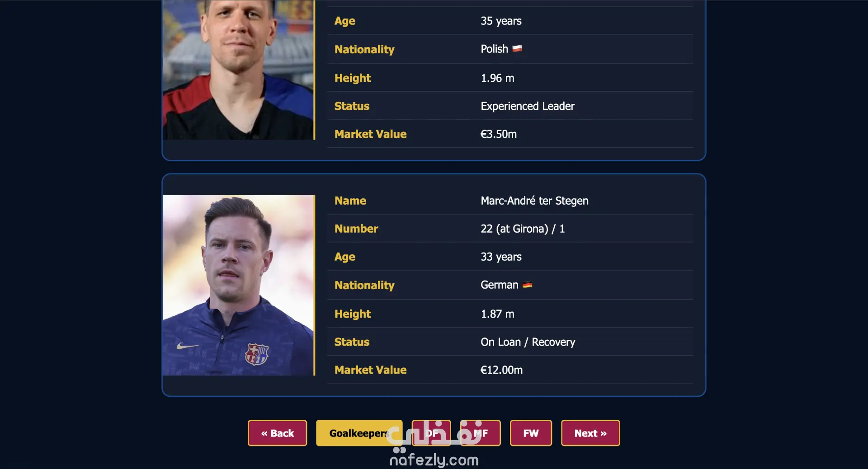Switch to the DF tab

(x=431, y=433)
